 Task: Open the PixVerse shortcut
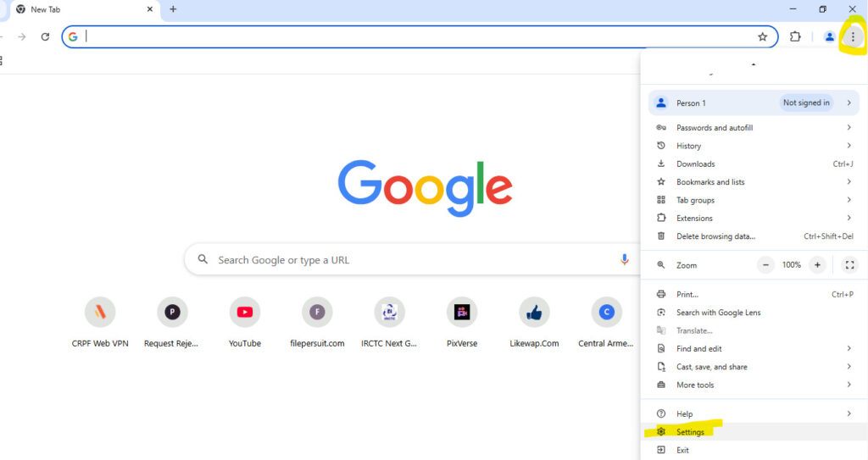462,322
